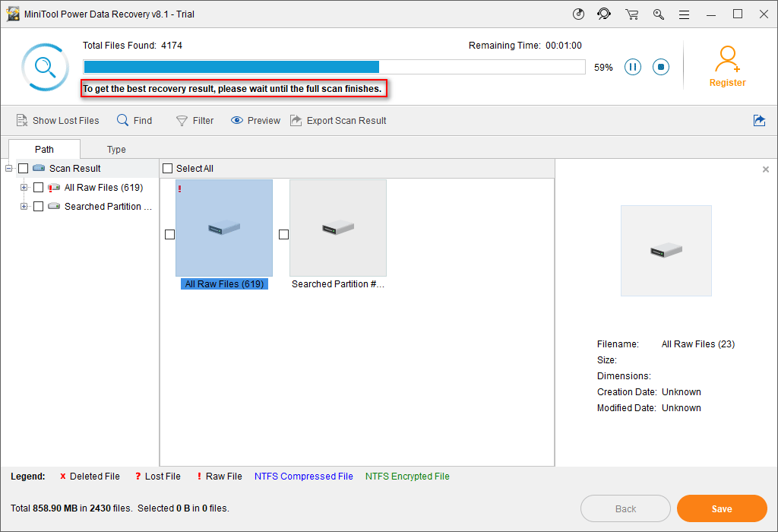Select Searched Partition tree item
The image size is (778, 532).
point(108,207)
